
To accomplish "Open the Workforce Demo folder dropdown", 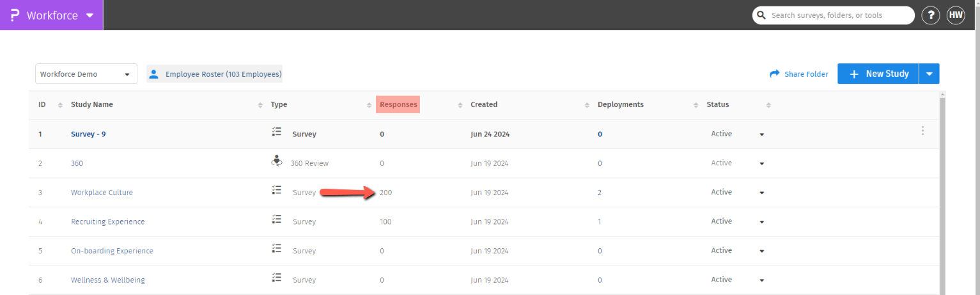I will (86, 74).
